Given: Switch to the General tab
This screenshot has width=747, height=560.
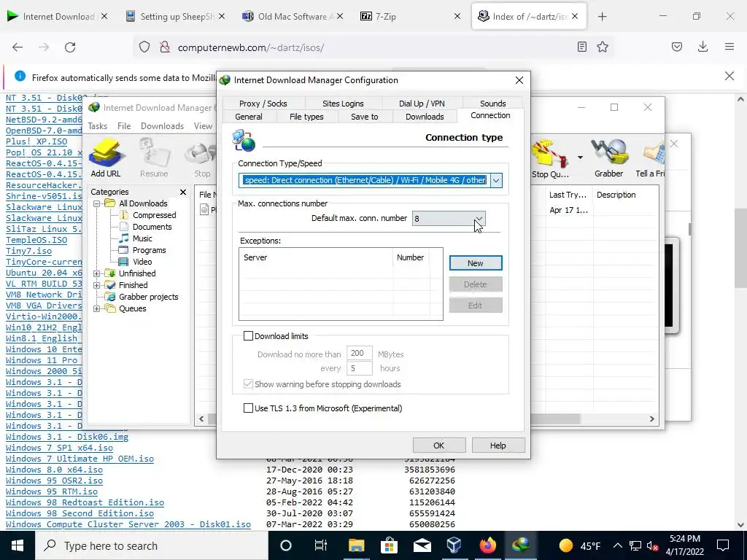Looking at the screenshot, I should [249, 117].
